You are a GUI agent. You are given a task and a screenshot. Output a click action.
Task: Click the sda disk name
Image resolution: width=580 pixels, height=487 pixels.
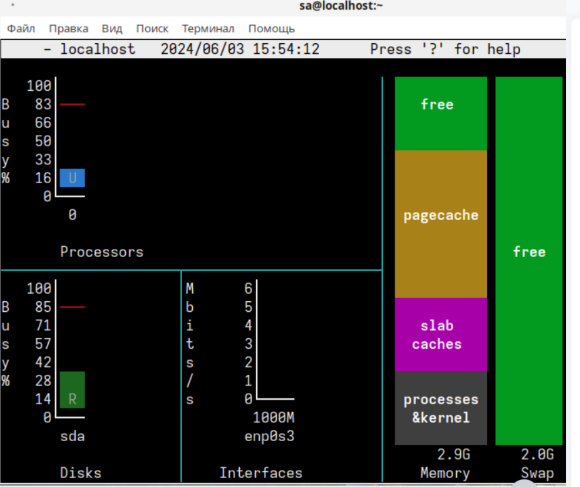[72, 436]
